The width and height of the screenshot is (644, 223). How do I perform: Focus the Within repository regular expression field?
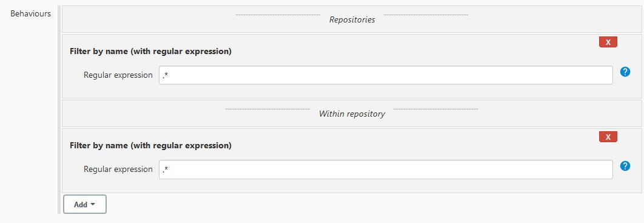pos(386,170)
